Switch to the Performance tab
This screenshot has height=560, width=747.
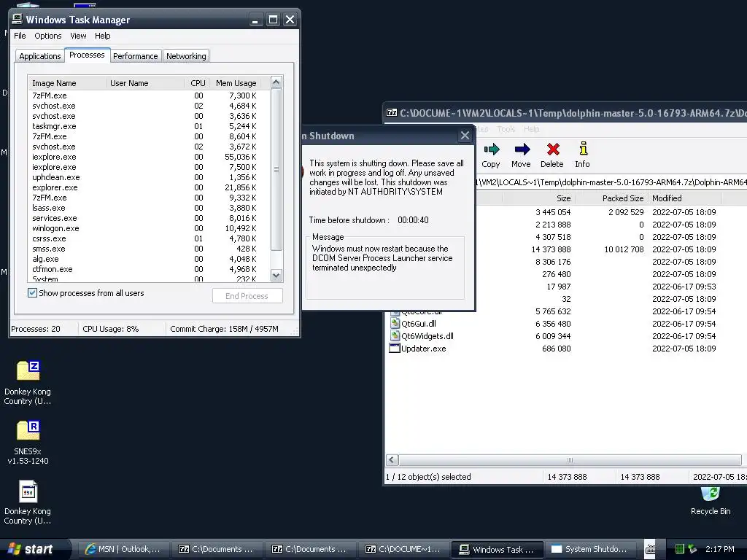pyautogui.click(x=135, y=56)
